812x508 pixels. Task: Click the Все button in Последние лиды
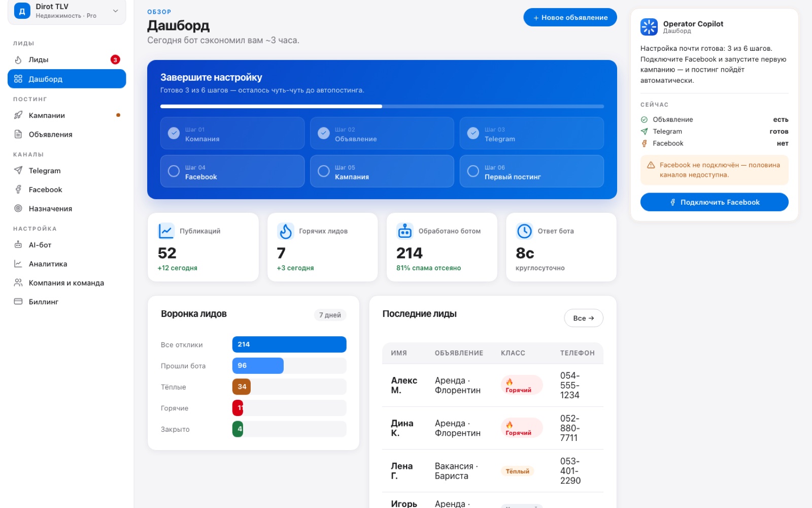(584, 318)
